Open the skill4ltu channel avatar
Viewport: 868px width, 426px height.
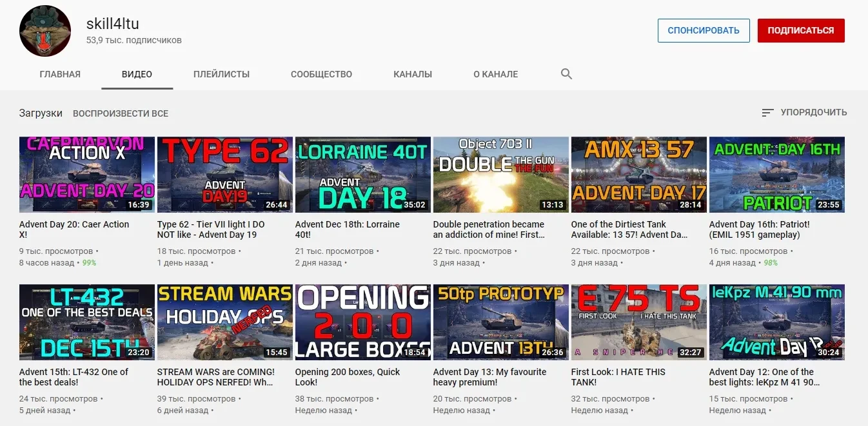click(45, 31)
